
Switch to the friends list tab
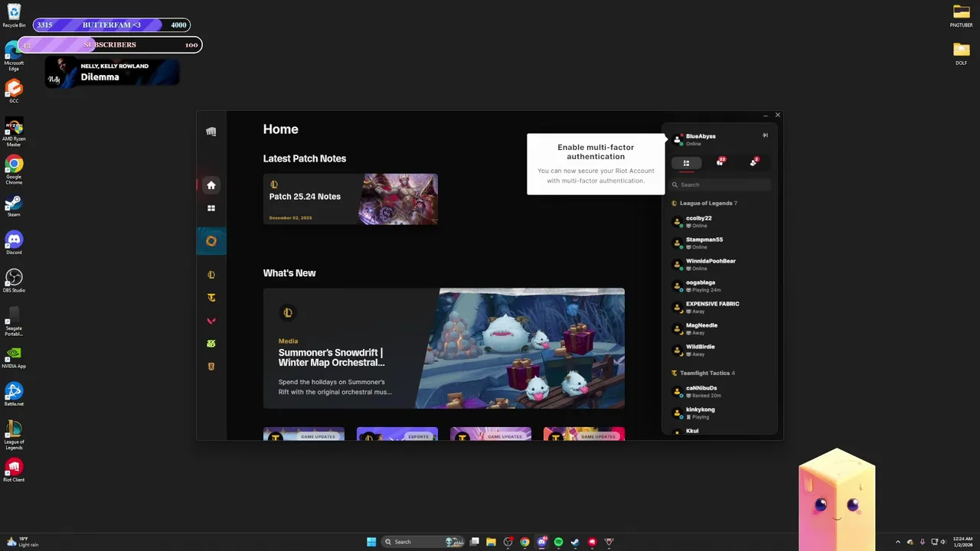[686, 163]
